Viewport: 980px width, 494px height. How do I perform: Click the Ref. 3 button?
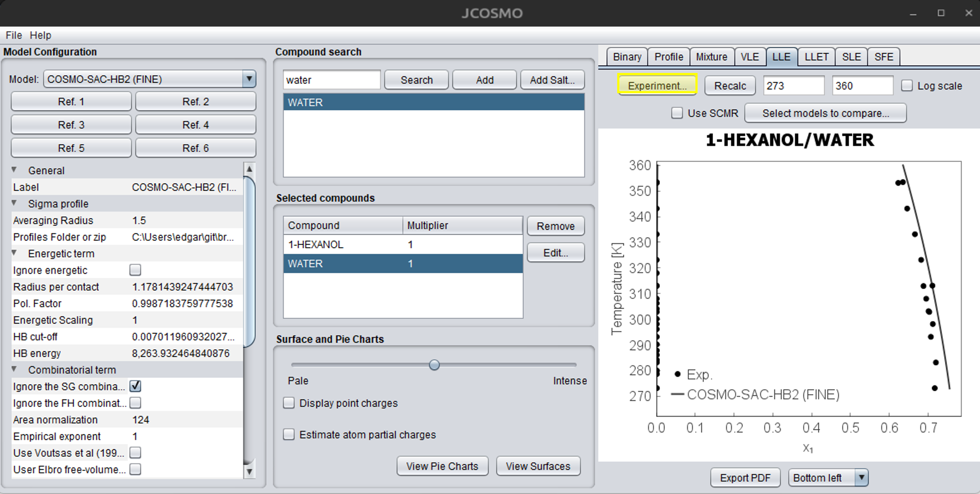71,125
